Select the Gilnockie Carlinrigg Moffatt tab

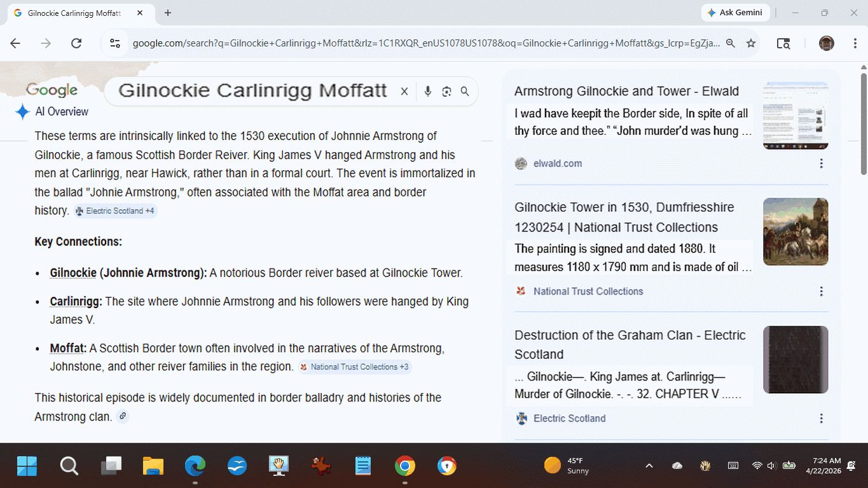click(73, 13)
